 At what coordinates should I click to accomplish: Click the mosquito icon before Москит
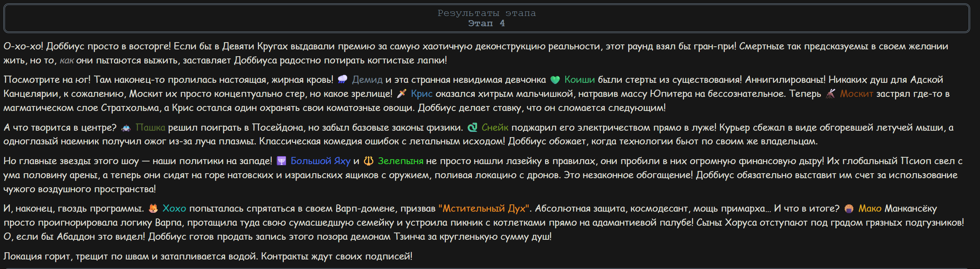pyautogui.click(x=830, y=93)
